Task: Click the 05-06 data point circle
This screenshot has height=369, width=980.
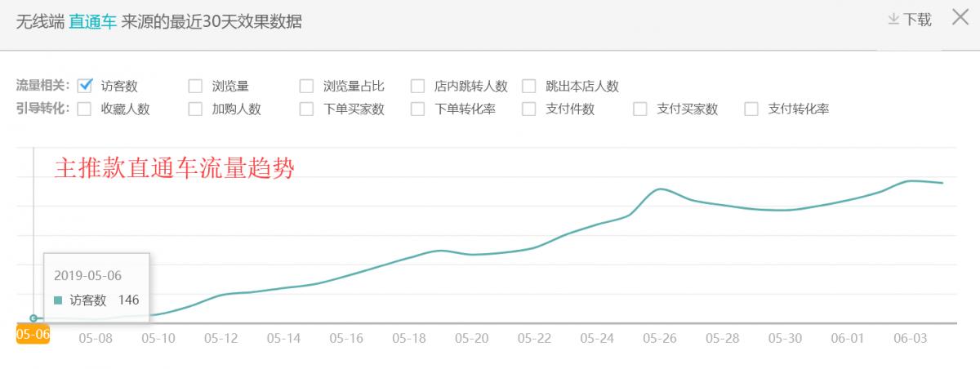Action: pyautogui.click(x=33, y=318)
